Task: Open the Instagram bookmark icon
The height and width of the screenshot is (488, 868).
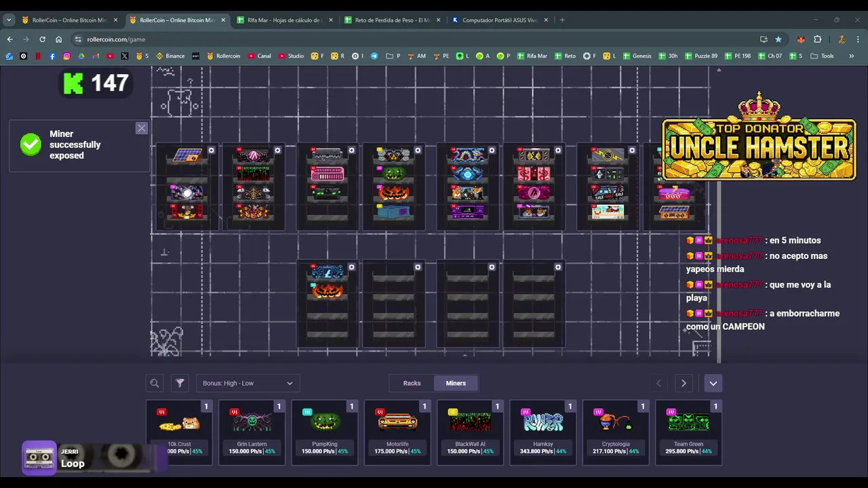Action: [66, 56]
